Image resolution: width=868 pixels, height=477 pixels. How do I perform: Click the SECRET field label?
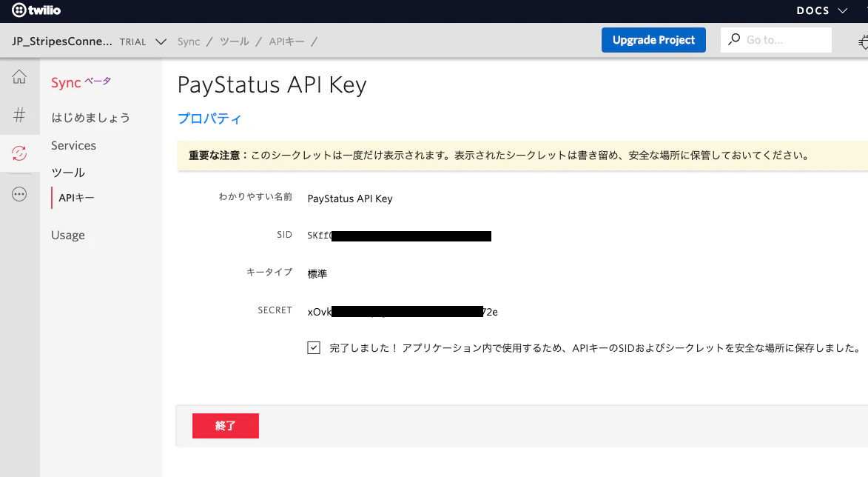click(275, 310)
